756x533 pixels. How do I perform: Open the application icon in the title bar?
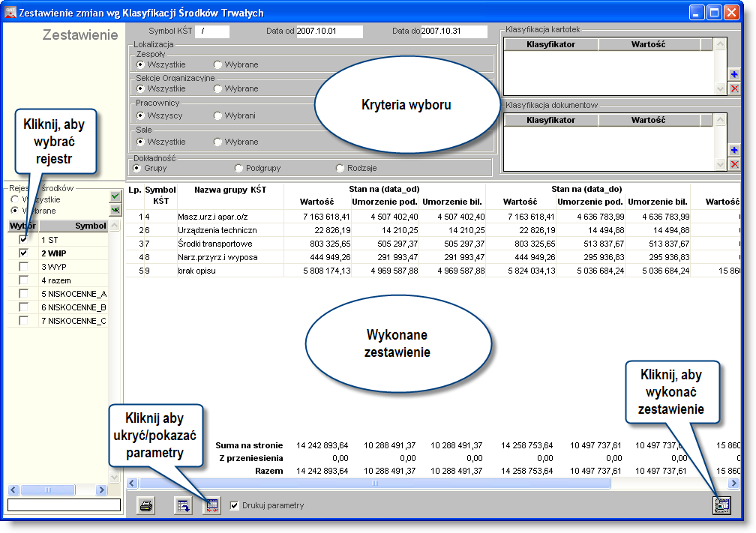pos(10,12)
